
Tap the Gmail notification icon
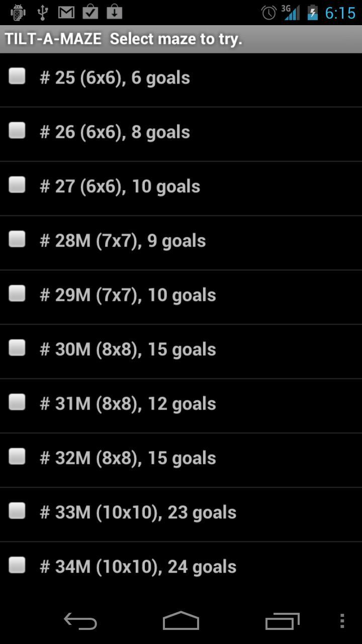(66, 12)
